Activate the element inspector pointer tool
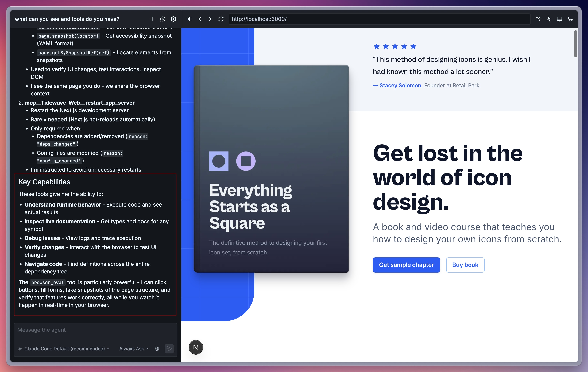The height and width of the screenshot is (372, 588). [549, 19]
